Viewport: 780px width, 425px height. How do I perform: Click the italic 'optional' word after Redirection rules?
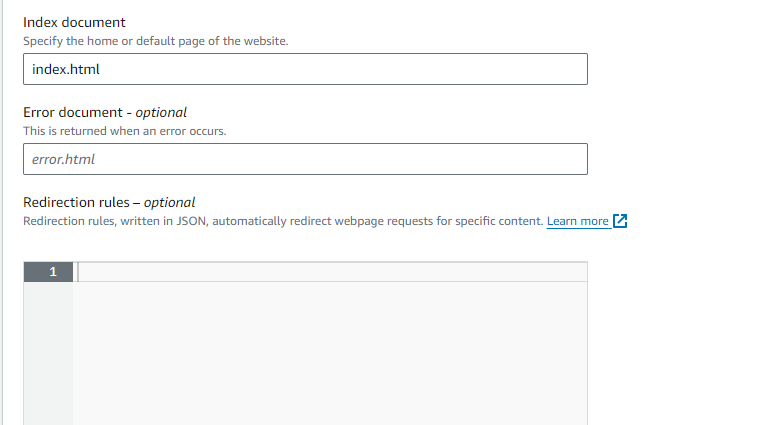(170, 203)
